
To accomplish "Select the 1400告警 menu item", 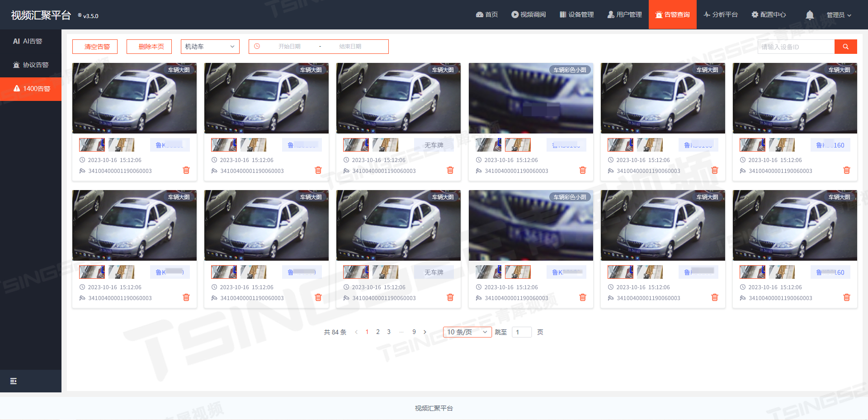I will point(30,89).
